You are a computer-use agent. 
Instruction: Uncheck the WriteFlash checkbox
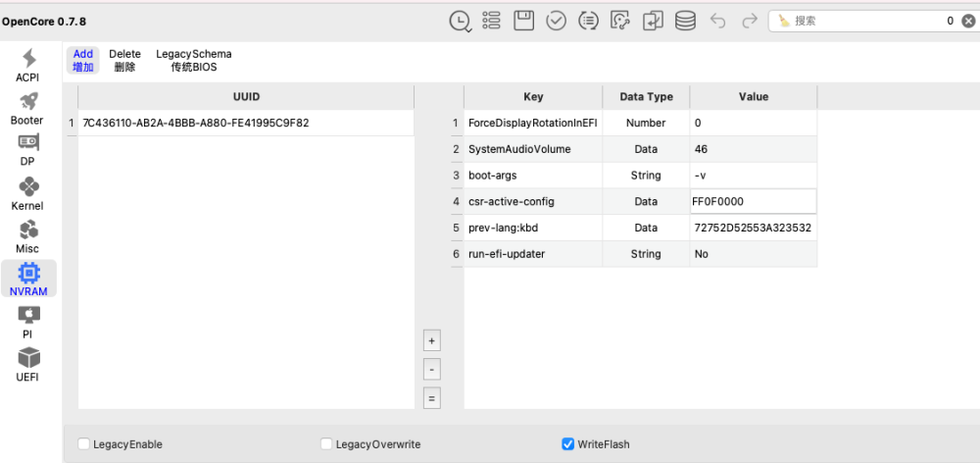(x=568, y=444)
